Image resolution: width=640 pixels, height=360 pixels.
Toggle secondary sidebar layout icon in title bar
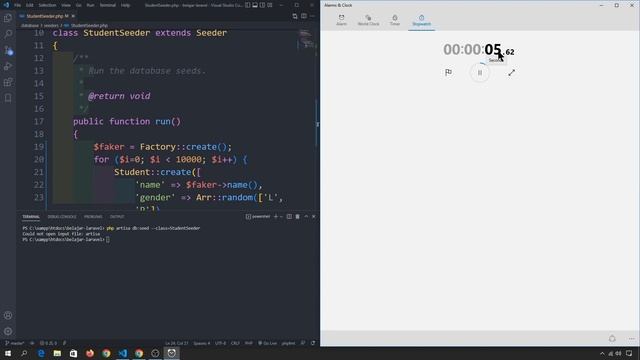262,5
